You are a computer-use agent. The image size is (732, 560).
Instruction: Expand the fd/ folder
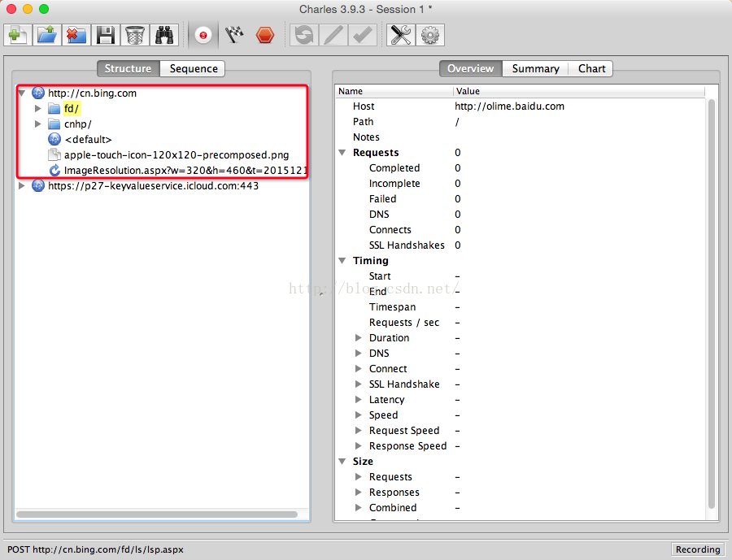(37, 108)
